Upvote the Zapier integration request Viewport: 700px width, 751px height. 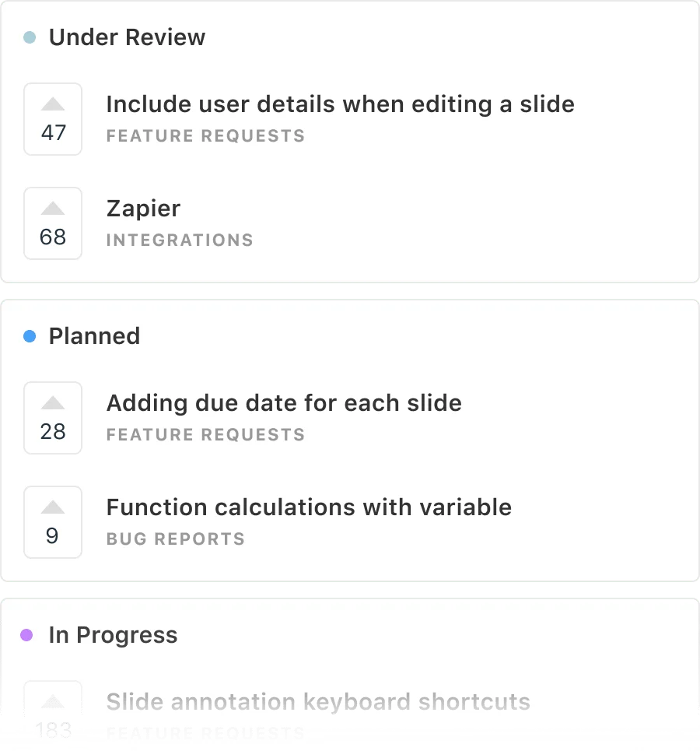52,209
